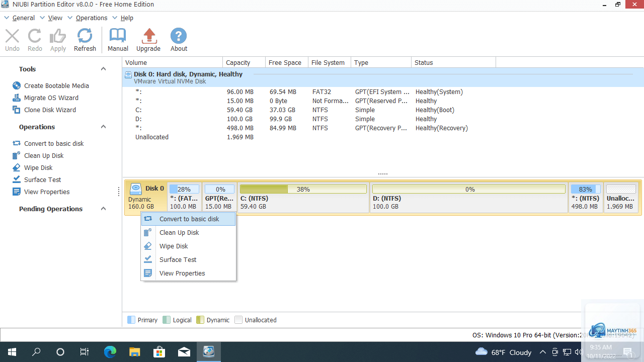Open the View menu

[x=55, y=18]
